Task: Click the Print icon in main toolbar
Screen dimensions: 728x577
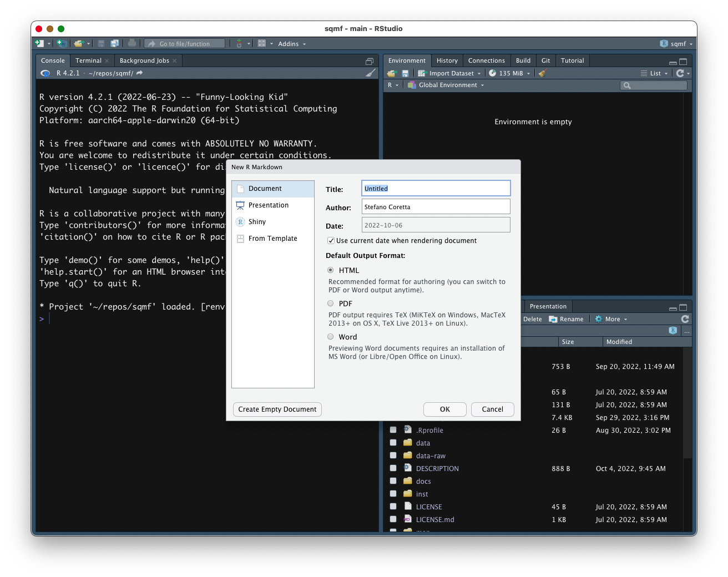Action: pyautogui.click(x=132, y=43)
